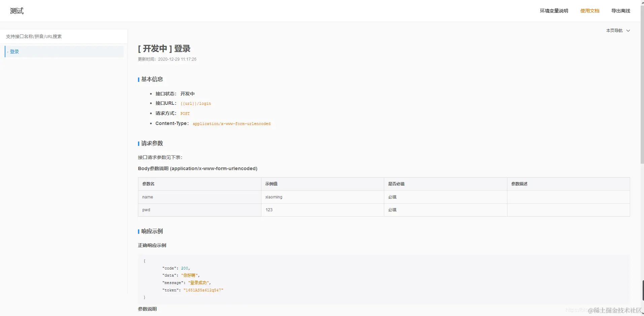The image size is (644, 316).
Task: Click the [开发中] 登录 heading
Action: [x=164, y=49]
